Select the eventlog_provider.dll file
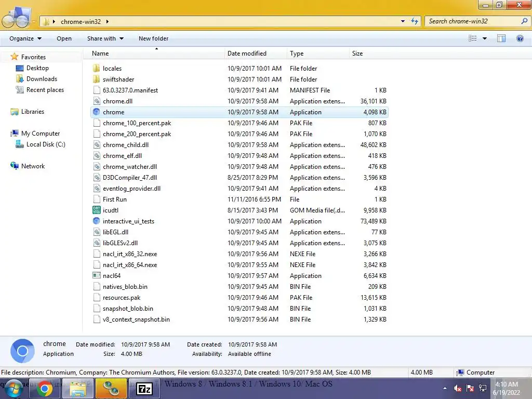The width and height of the screenshot is (532, 399). coord(239,188)
